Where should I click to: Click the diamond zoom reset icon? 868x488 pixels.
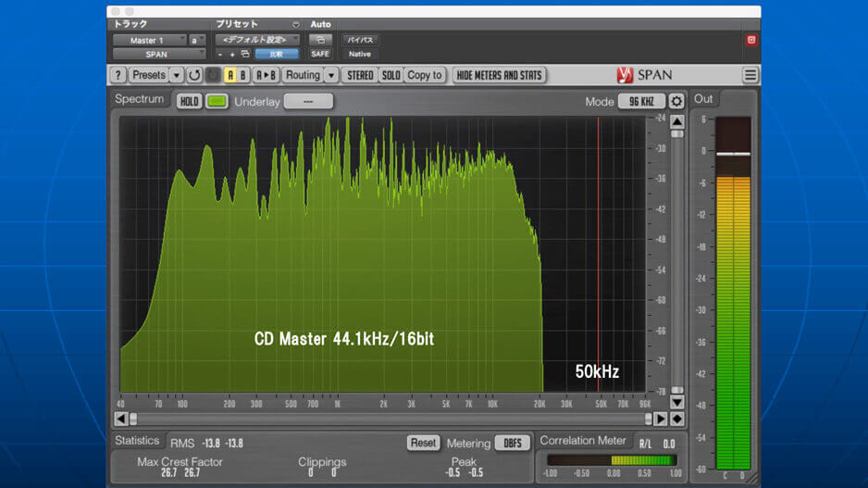(x=677, y=419)
